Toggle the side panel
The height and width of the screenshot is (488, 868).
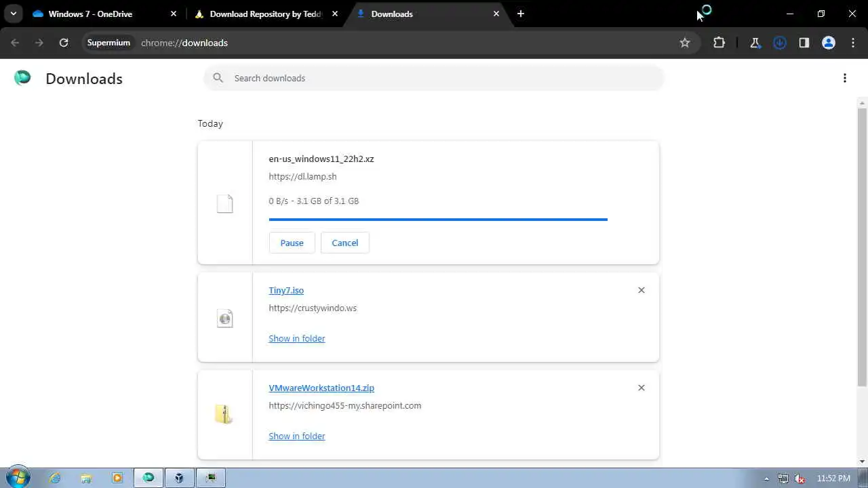tap(804, 43)
